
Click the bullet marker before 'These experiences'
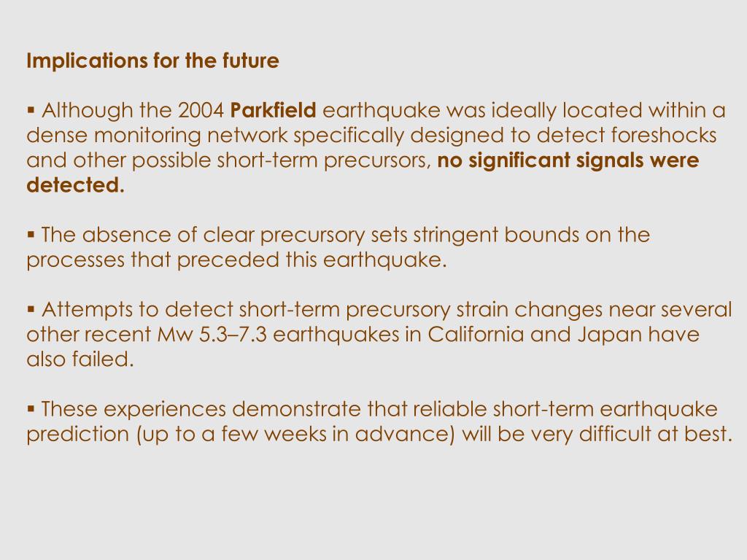pyautogui.click(x=31, y=409)
